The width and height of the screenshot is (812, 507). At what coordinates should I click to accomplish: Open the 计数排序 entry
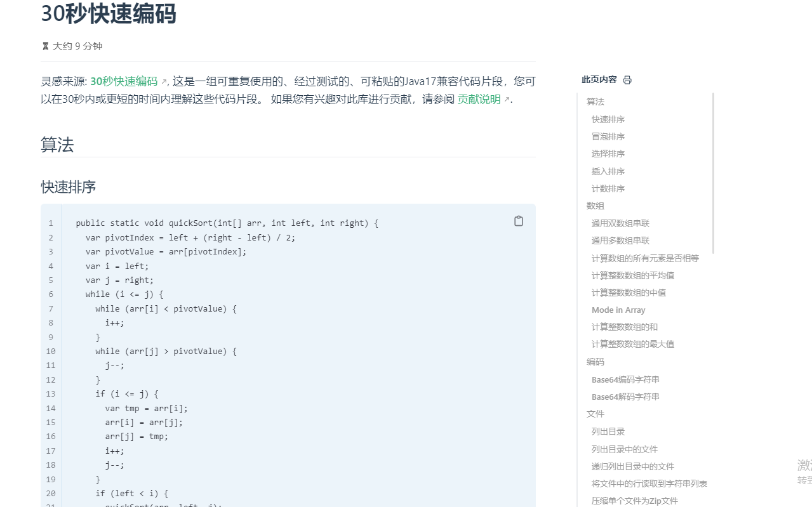click(x=608, y=188)
